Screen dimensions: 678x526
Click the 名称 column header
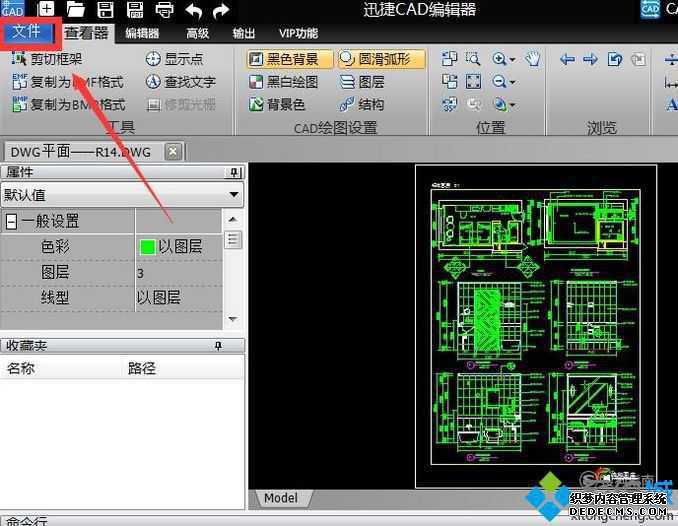tap(21, 369)
